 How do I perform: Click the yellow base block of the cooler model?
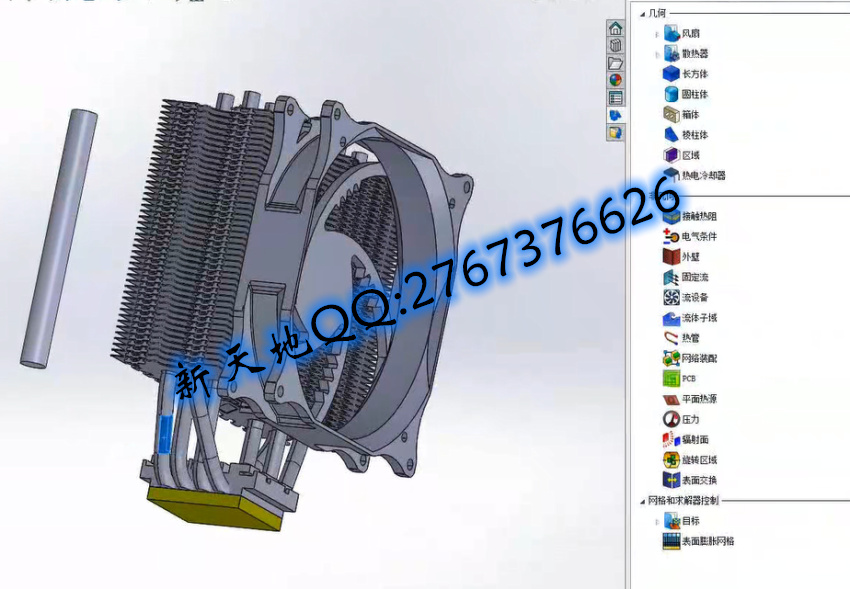click(x=212, y=508)
